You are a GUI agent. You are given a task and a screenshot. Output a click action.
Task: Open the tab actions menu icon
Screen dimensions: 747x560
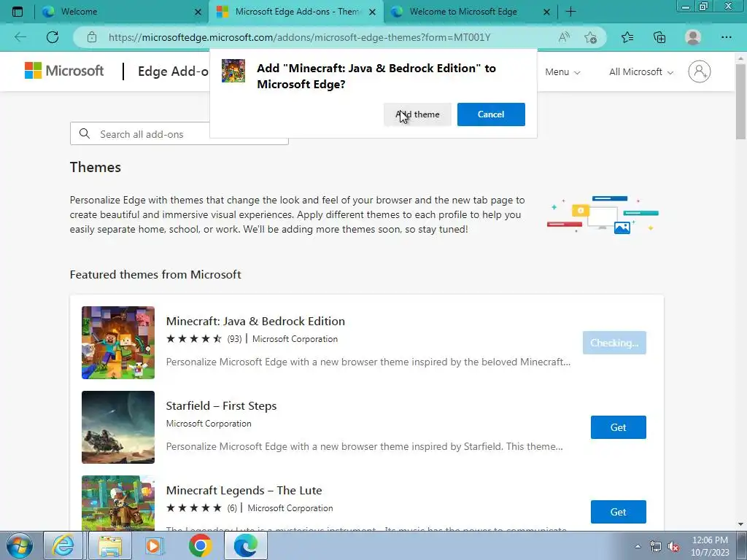pos(18,12)
